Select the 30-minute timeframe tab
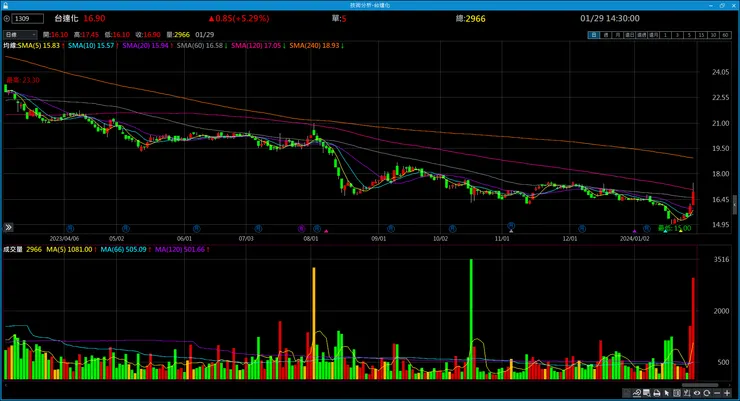 coord(713,35)
